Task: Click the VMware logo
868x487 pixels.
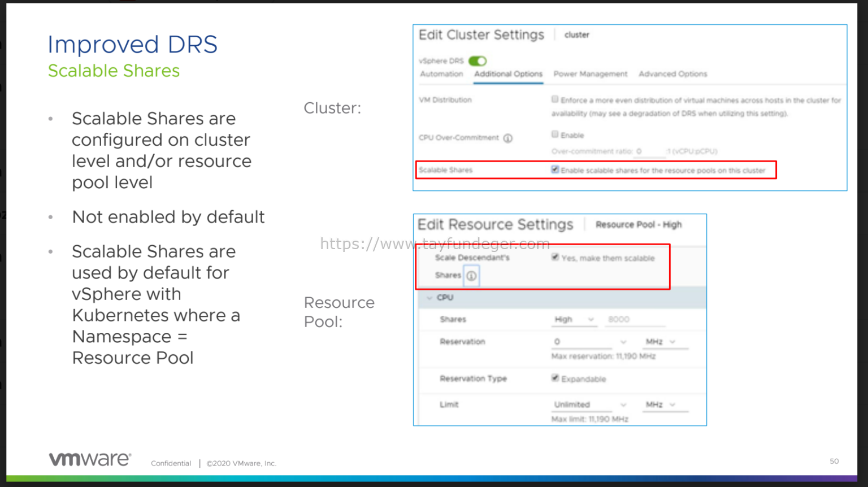Action: [89, 459]
